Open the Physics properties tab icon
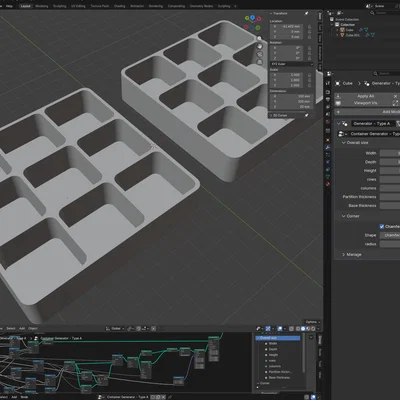Image resolution: width=400 pixels, height=400 pixels. pyautogui.click(x=328, y=162)
